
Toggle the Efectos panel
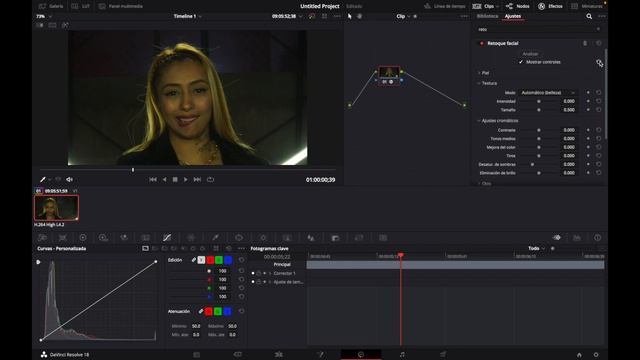[550, 6]
